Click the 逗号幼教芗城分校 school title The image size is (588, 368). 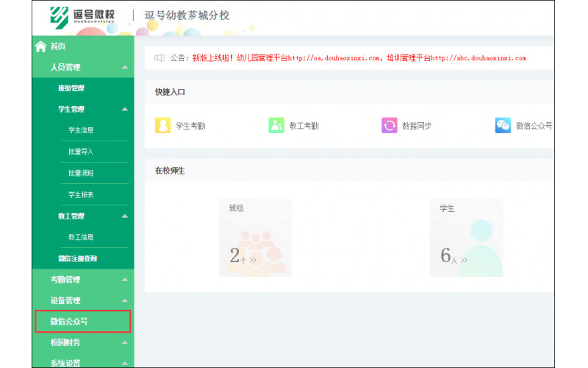point(187,15)
